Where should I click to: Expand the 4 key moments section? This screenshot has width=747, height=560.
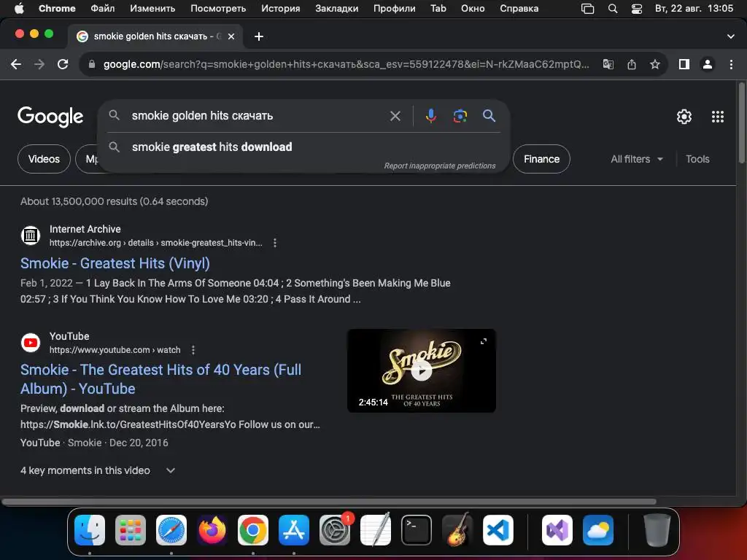tap(98, 470)
